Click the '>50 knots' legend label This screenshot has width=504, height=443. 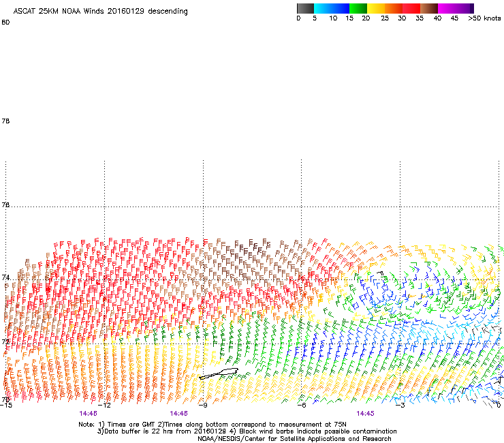[x=484, y=18]
